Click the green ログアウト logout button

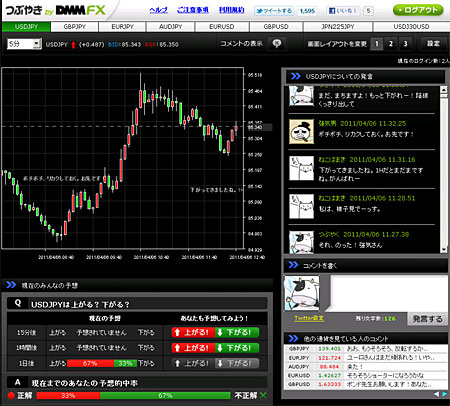pos(418,10)
